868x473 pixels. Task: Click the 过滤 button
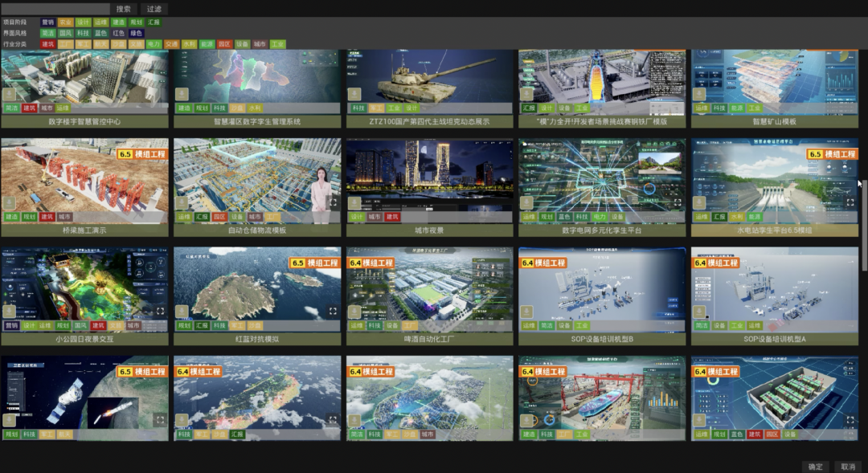(x=154, y=9)
